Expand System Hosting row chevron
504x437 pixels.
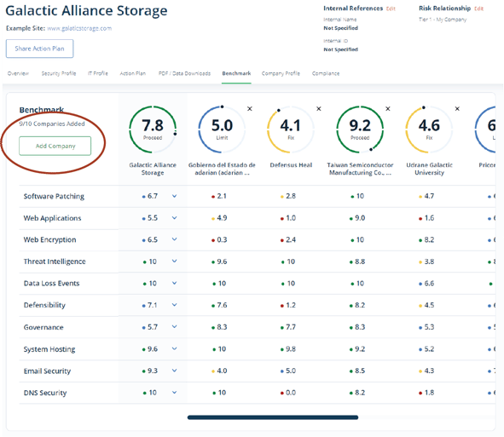tap(174, 348)
